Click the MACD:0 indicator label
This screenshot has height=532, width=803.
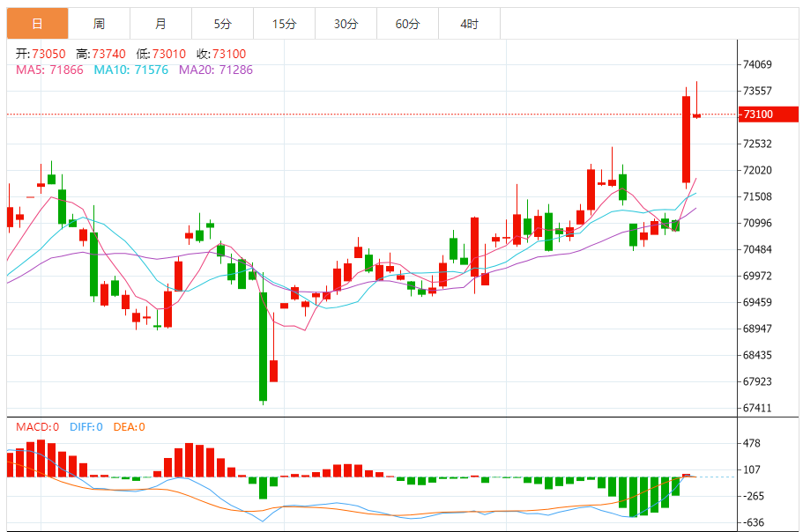tap(37, 426)
